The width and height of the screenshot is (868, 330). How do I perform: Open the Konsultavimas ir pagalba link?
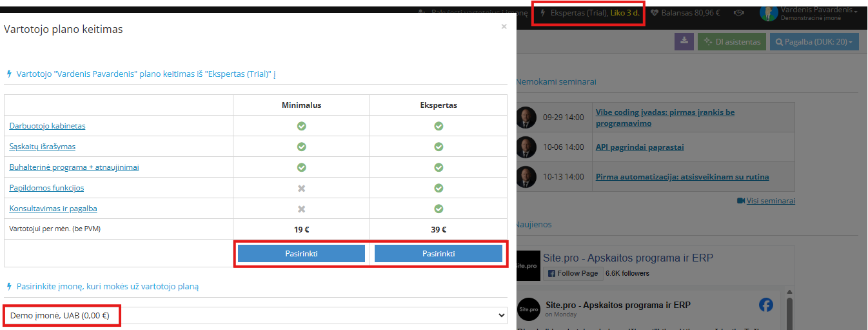pos(53,209)
